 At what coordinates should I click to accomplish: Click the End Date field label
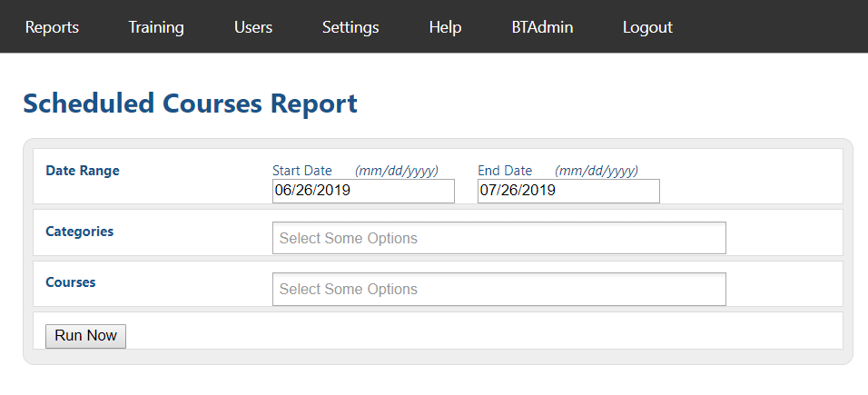pyautogui.click(x=505, y=171)
